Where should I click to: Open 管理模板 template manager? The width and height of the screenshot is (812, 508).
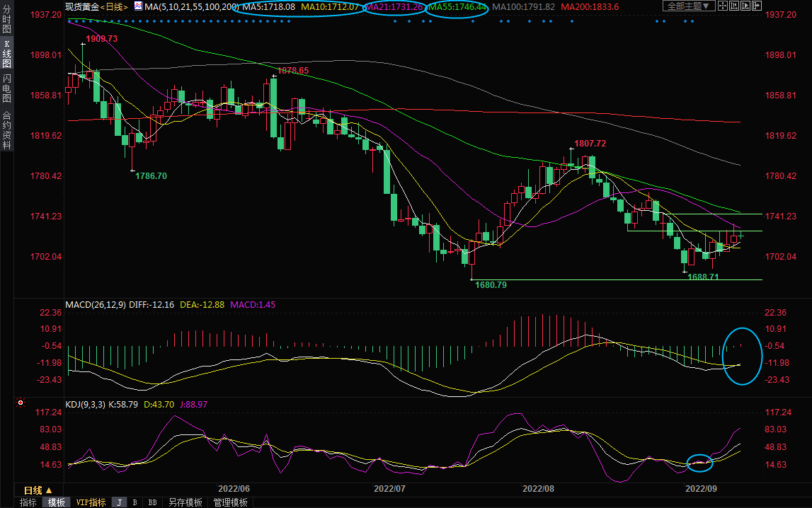coord(230,502)
